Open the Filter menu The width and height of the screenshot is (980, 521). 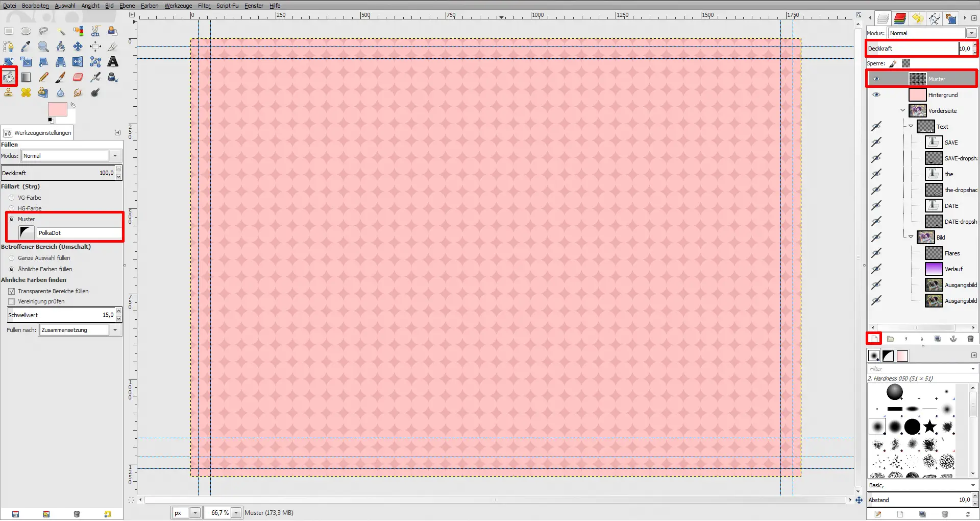pos(204,6)
